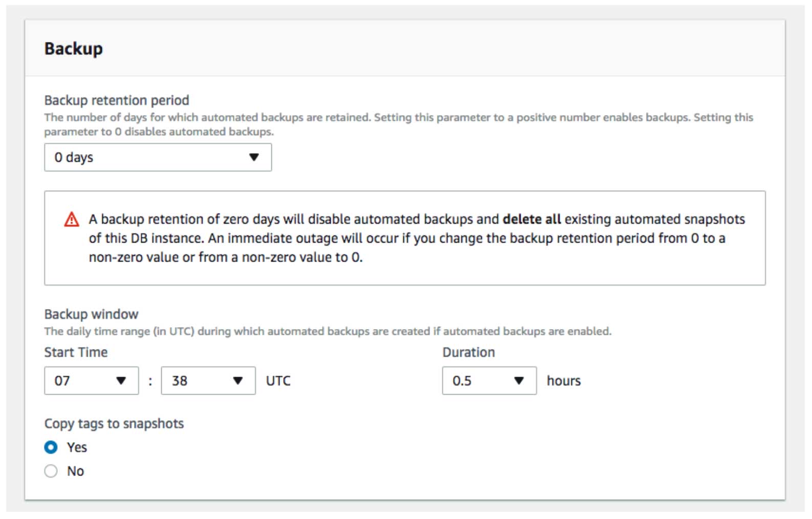
Task: Select the No radio button for copying tags
Action: click(x=51, y=471)
